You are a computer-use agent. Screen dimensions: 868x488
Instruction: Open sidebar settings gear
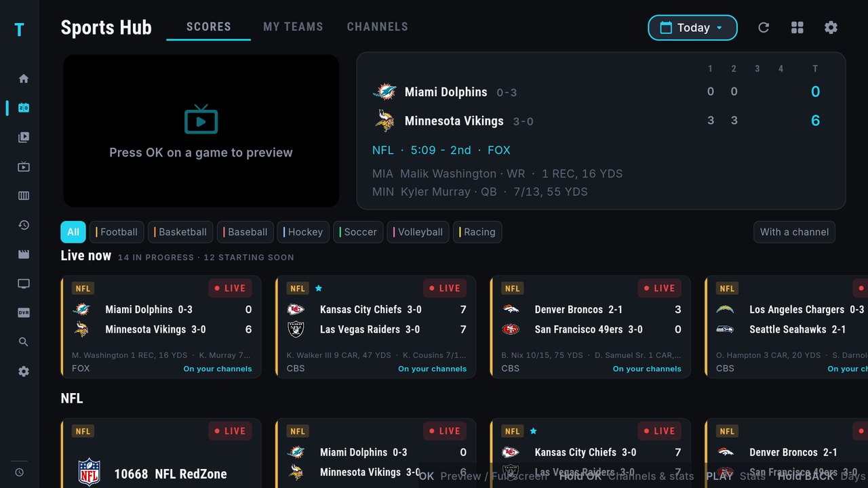[24, 371]
